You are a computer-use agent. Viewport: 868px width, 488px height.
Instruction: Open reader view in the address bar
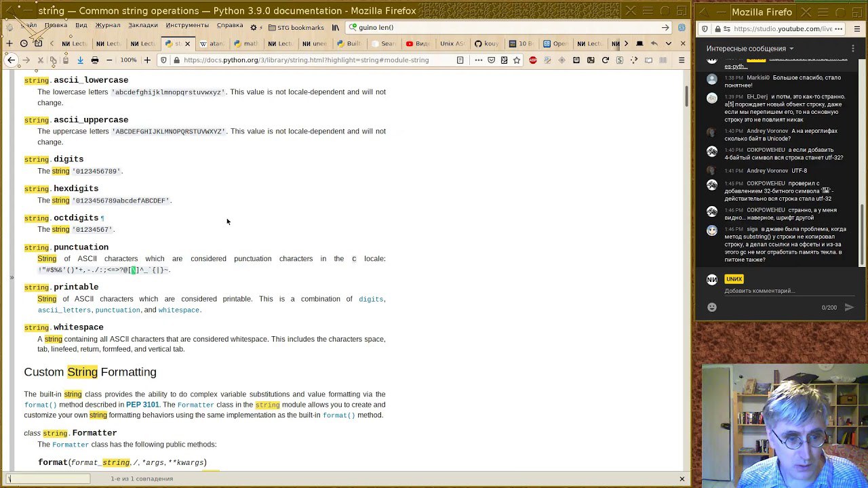(x=460, y=60)
